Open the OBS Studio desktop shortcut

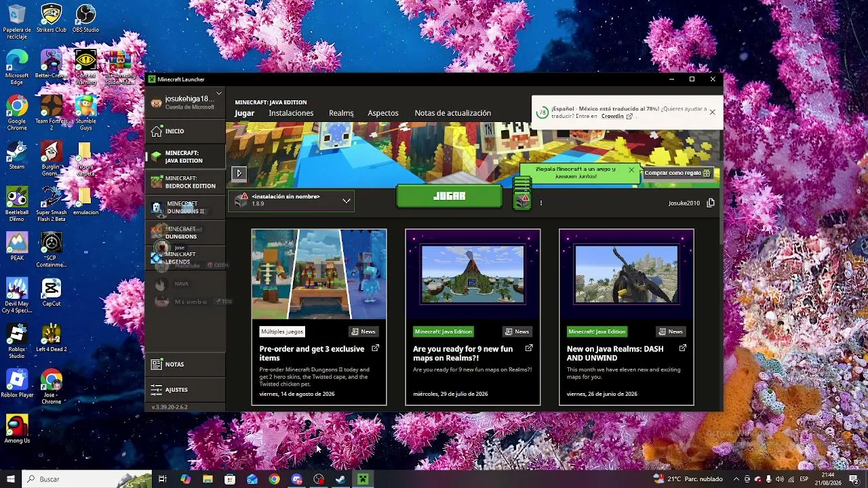(85, 19)
